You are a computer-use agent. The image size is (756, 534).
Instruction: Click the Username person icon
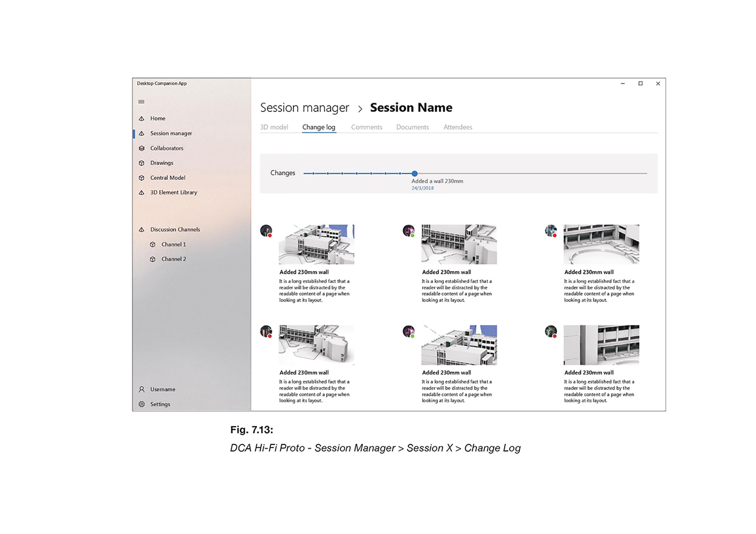(x=142, y=389)
